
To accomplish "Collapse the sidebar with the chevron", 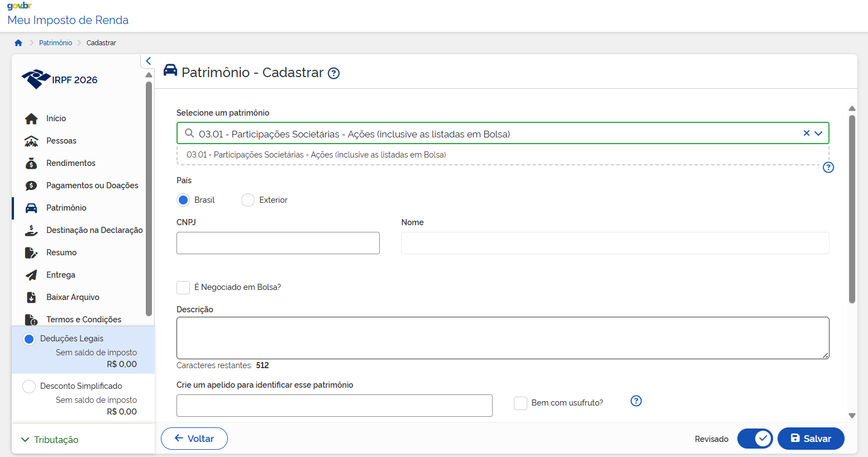I will [x=148, y=61].
